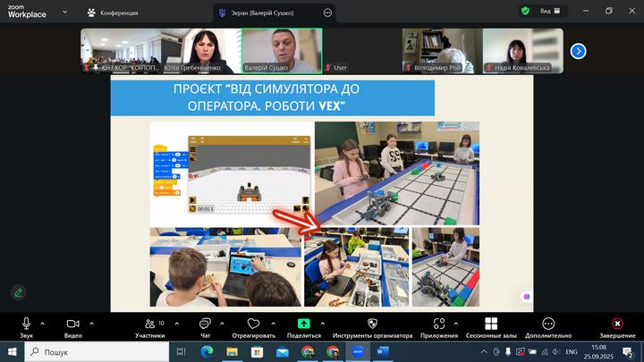Open the Приложения apps icon
Screen dimensions: 644x362
click(438, 324)
